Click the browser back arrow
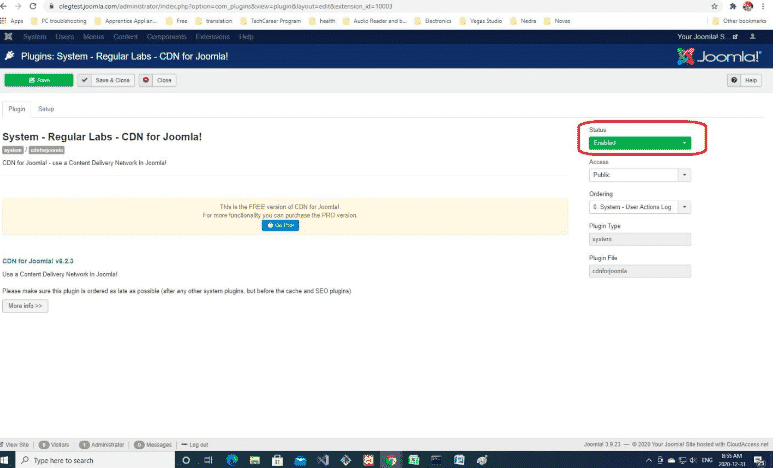Image resolution: width=776 pixels, height=468 pixels. pyautogui.click(x=3, y=6)
